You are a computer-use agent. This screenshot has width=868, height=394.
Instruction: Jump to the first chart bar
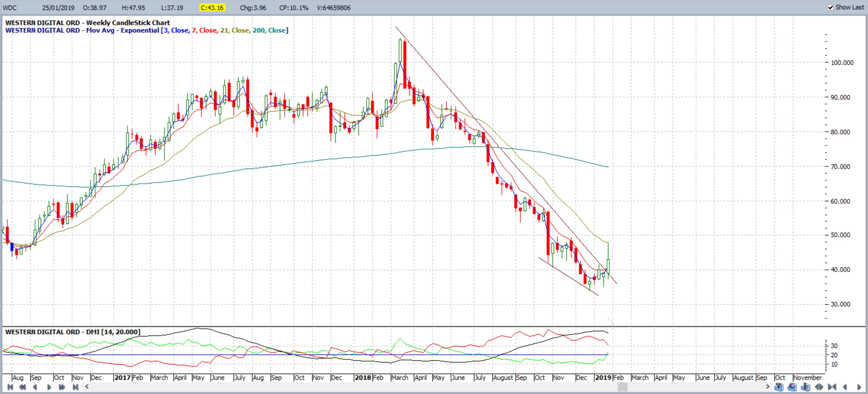[x=10, y=387]
